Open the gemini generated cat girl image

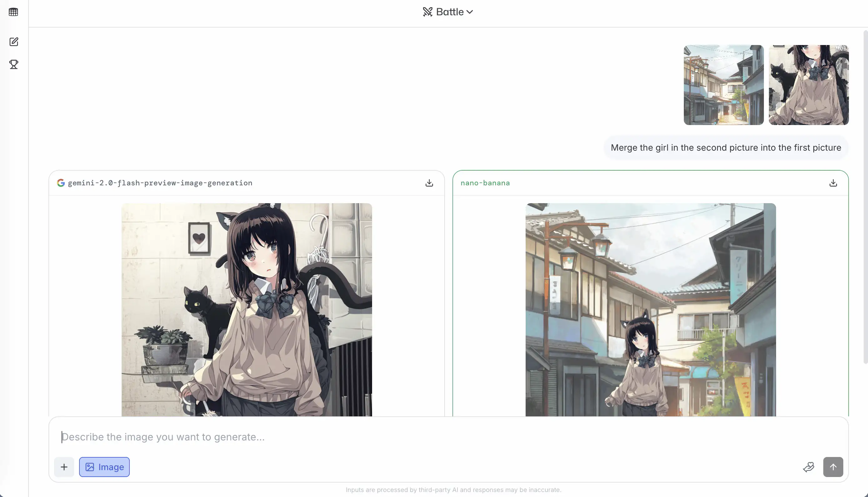click(246, 309)
